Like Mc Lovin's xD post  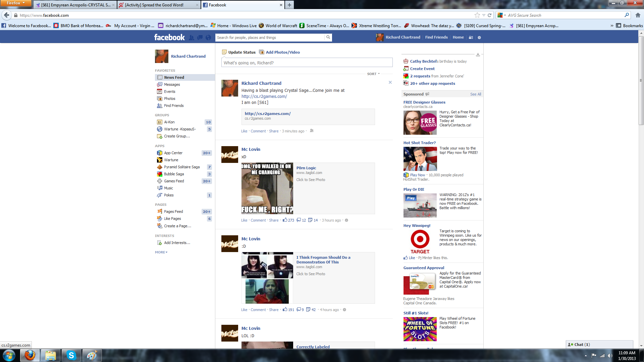[x=244, y=220]
